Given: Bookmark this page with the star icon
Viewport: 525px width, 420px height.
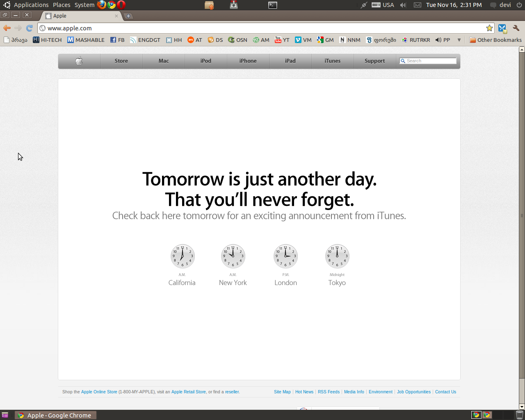Looking at the screenshot, I should (489, 28).
